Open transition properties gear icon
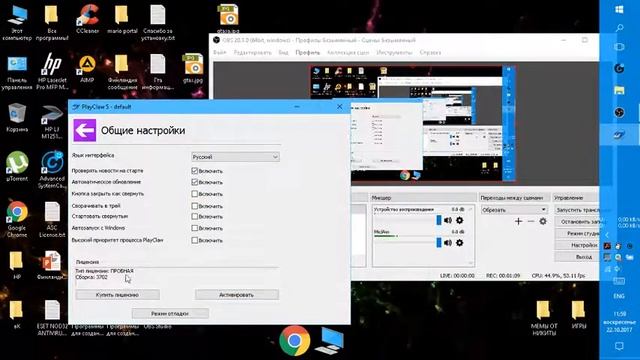Screen dimensions: 640x360 pyautogui.click(x=543, y=221)
